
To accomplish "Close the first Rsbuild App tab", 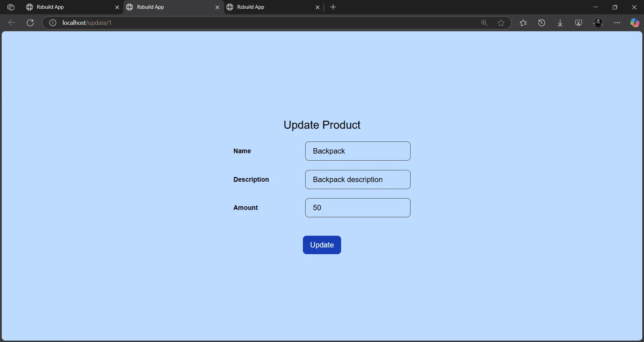I will (117, 7).
